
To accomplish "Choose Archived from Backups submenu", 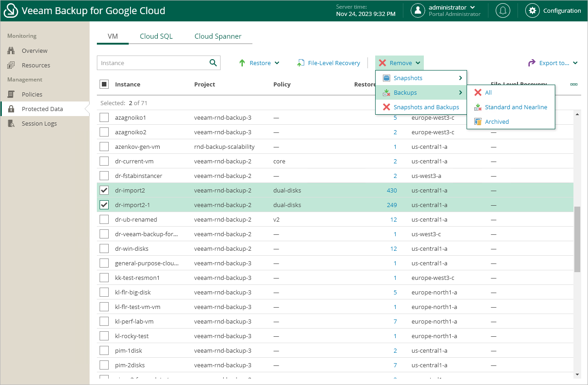I will [497, 122].
